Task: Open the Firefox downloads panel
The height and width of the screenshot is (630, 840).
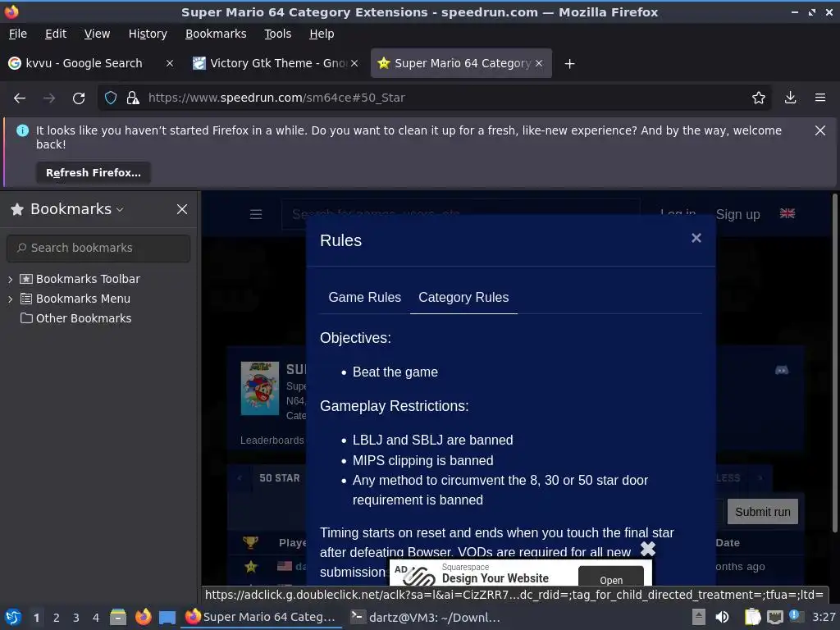Action: tap(790, 98)
